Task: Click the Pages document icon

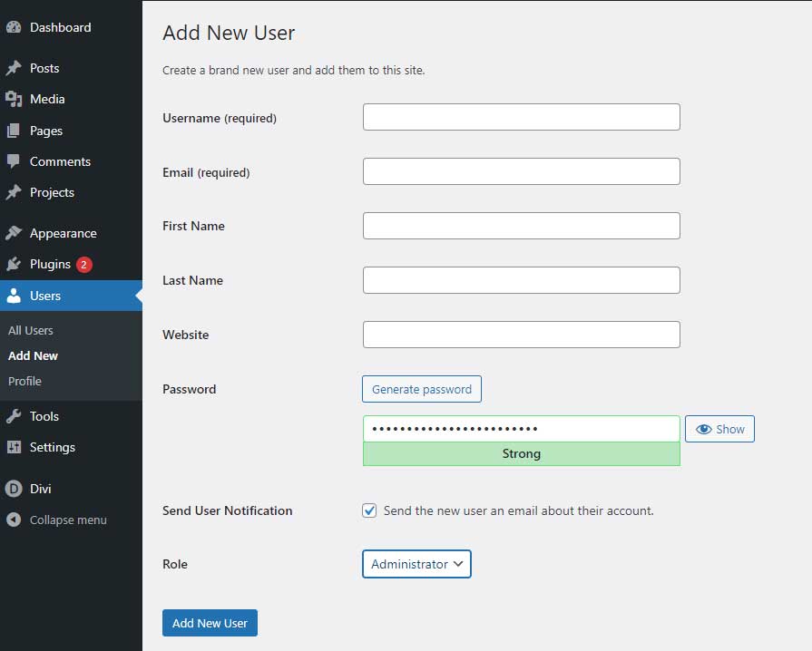Action: click(15, 131)
